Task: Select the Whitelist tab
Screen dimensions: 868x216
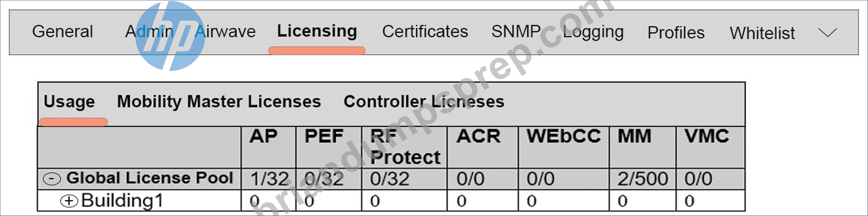Action: pos(762,33)
